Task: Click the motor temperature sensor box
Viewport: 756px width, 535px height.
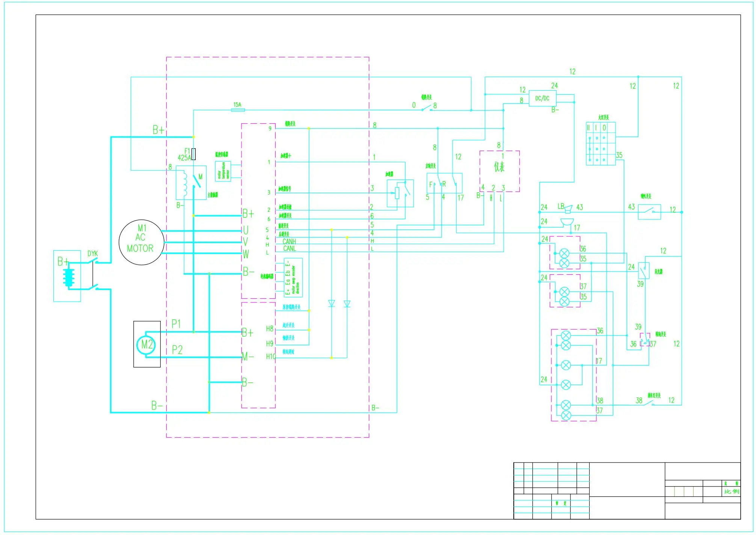Action: pyautogui.click(x=223, y=171)
